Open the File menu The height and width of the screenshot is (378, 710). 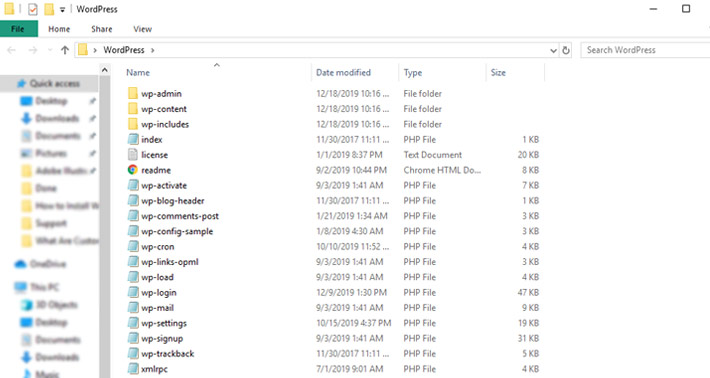[x=19, y=29]
